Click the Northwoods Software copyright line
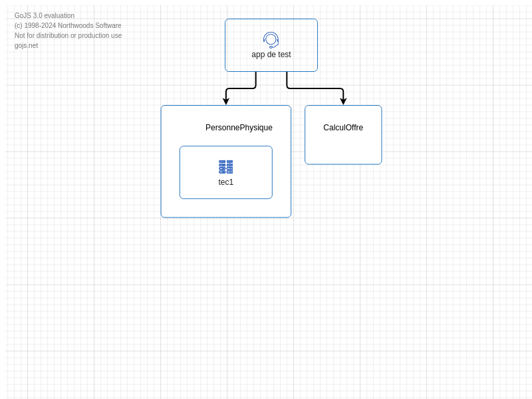This screenshot has height=399, width=532. [68, 26]
